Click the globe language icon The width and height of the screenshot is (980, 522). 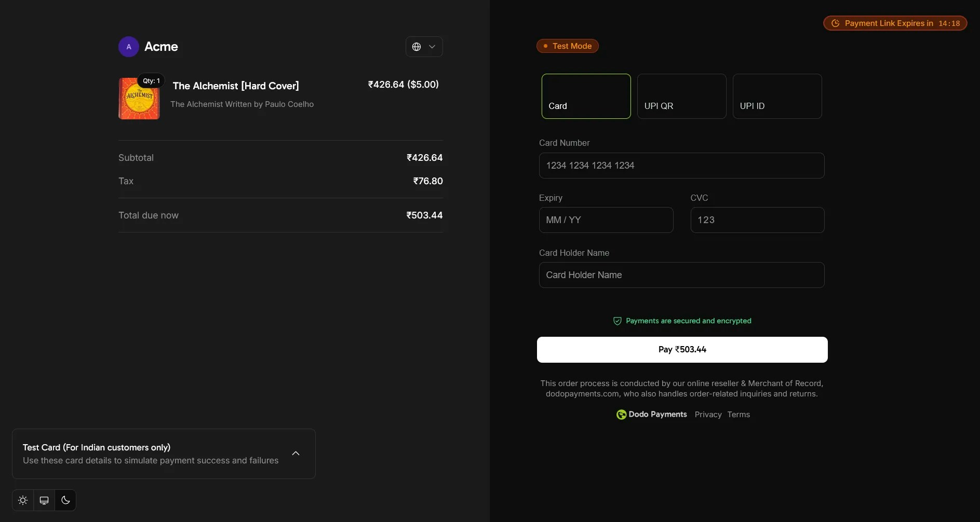coord(418,47)
